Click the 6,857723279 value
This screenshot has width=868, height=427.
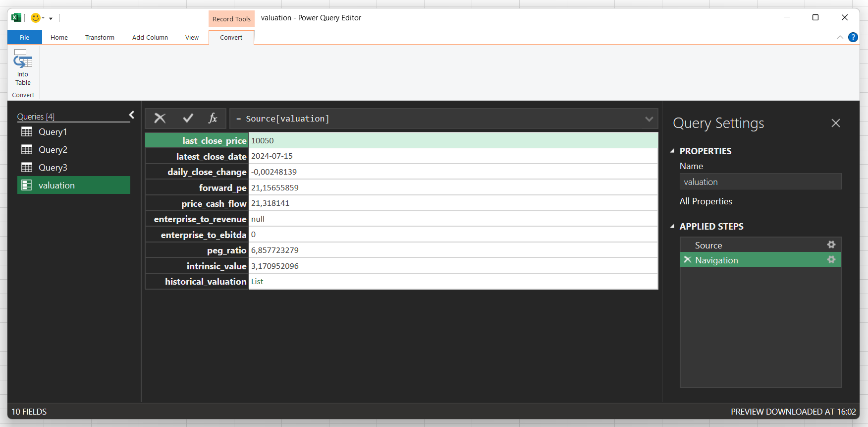point(275,250)
